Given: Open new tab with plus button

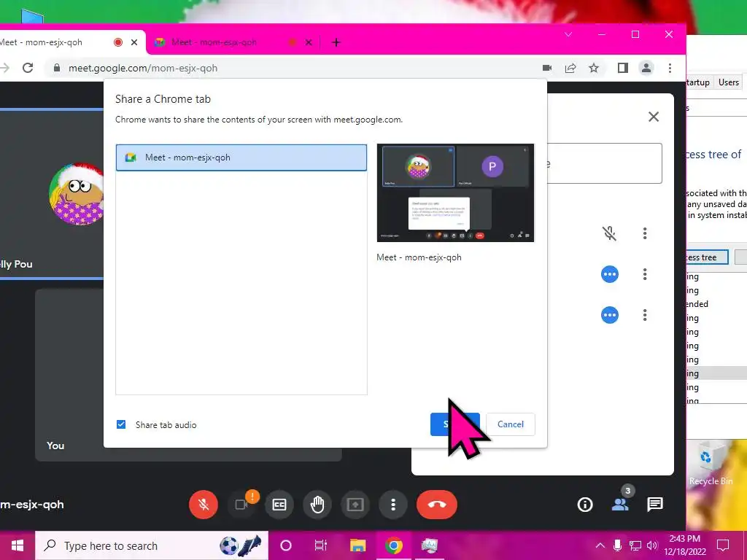Looking at the screenshot, I should [x=336, y=42].
